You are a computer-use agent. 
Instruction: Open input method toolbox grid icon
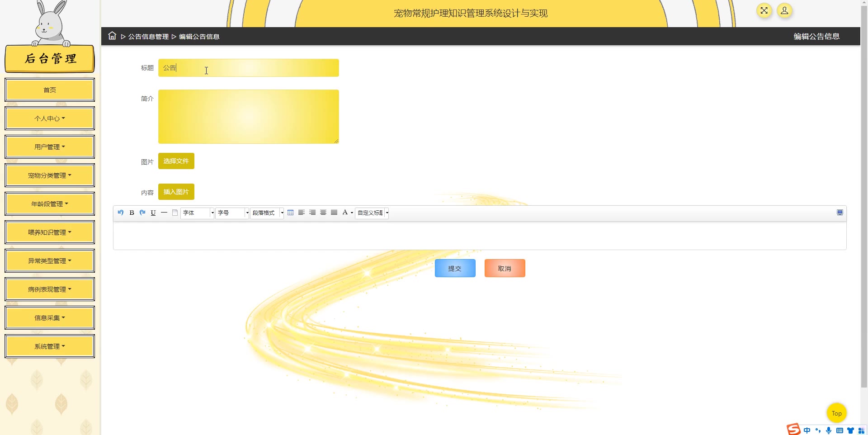(x=861, y=430)
